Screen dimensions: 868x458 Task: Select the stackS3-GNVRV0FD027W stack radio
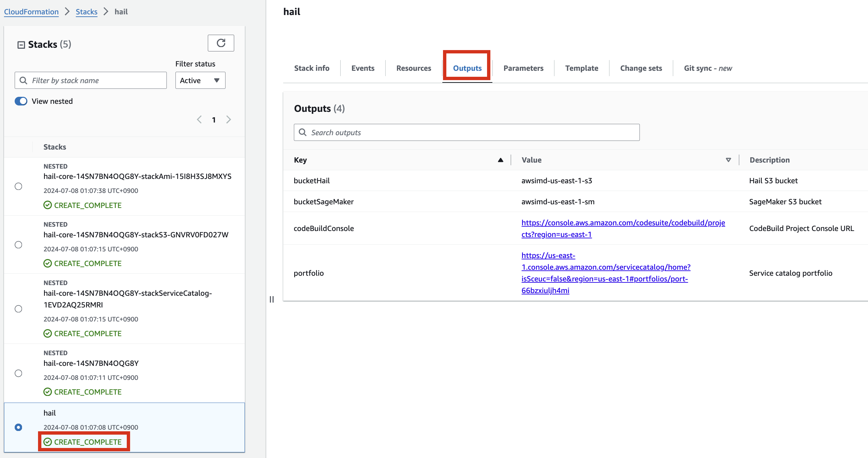(x=19, y=244)
